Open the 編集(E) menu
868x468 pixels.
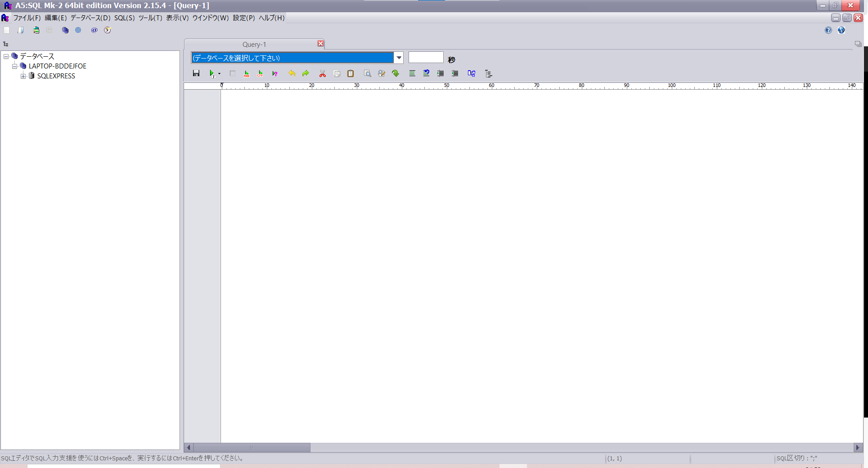[x=56, y=18]
